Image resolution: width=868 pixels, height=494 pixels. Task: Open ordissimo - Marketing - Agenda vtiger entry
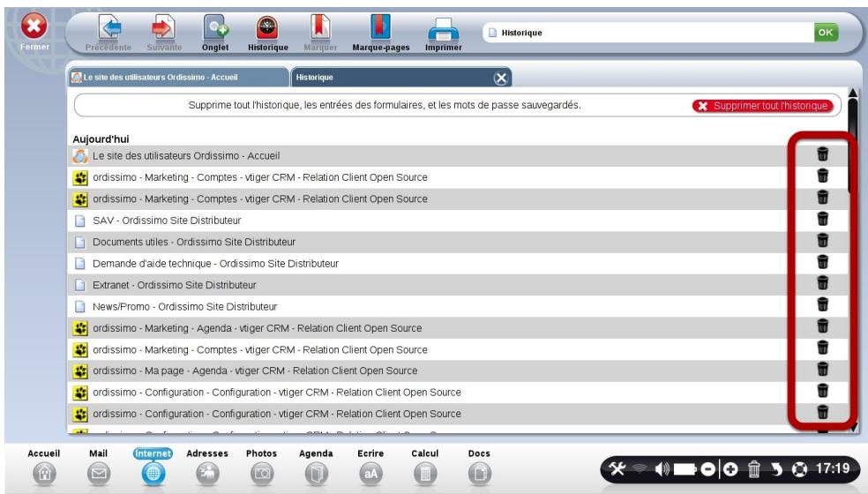click(x=257, y=328)
